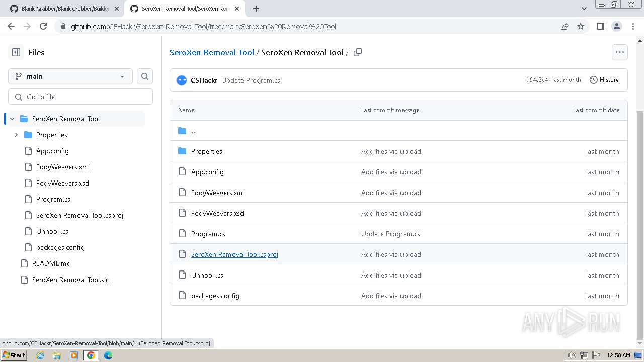The image size is (644, 362).
Task: Bookmark this page with the star
Action: (581, 26)
